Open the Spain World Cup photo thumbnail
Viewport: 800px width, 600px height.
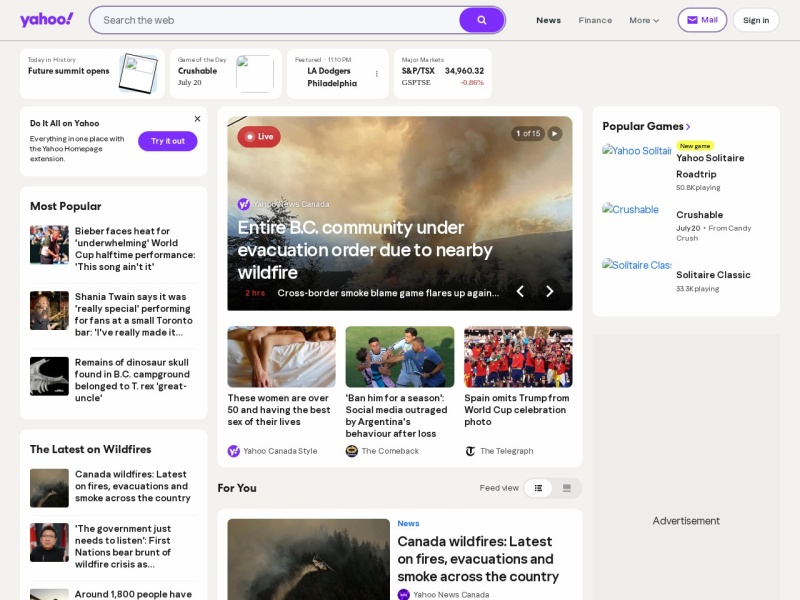[518, 357]
